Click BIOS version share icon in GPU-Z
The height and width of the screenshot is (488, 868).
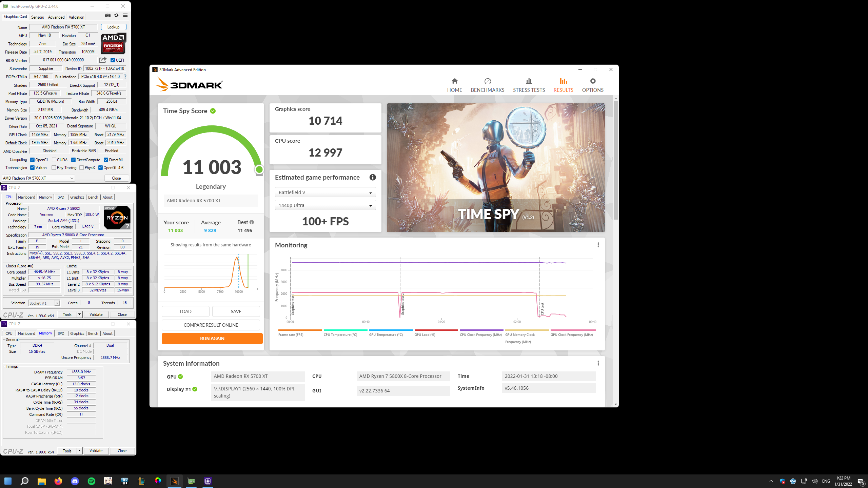point(103,60)
